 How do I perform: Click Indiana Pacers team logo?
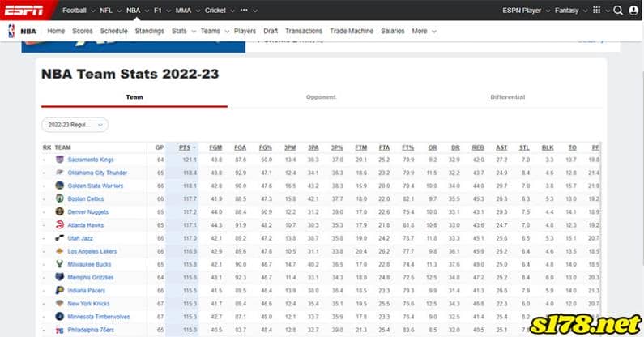[60, 290]
